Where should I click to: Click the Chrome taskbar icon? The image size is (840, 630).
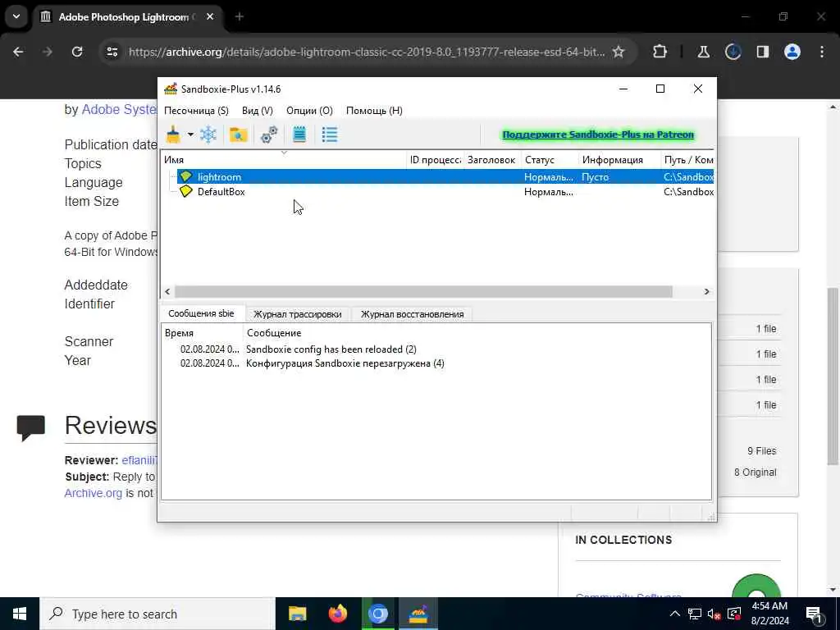377,614
